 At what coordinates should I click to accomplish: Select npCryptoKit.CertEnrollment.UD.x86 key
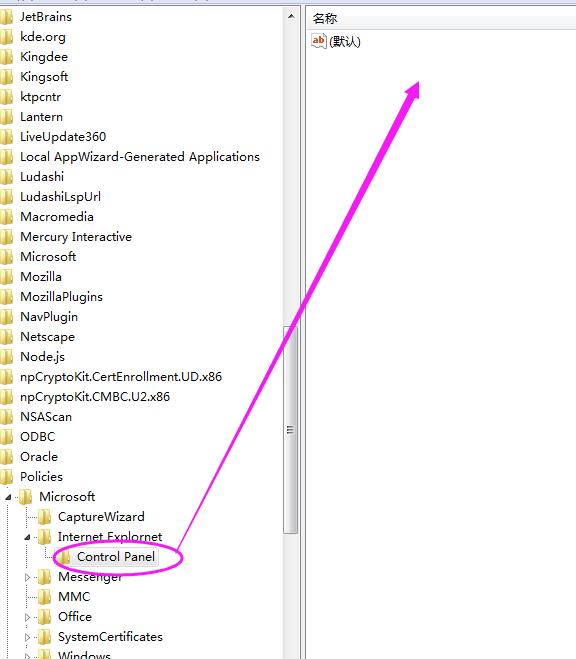click(x=121, y=377)
